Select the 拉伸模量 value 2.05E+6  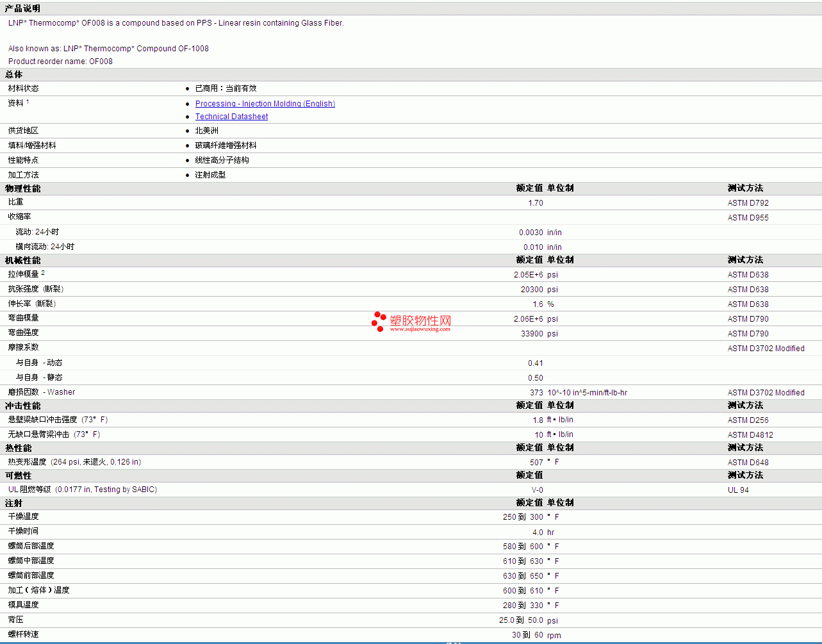click(x=529, y=275)
